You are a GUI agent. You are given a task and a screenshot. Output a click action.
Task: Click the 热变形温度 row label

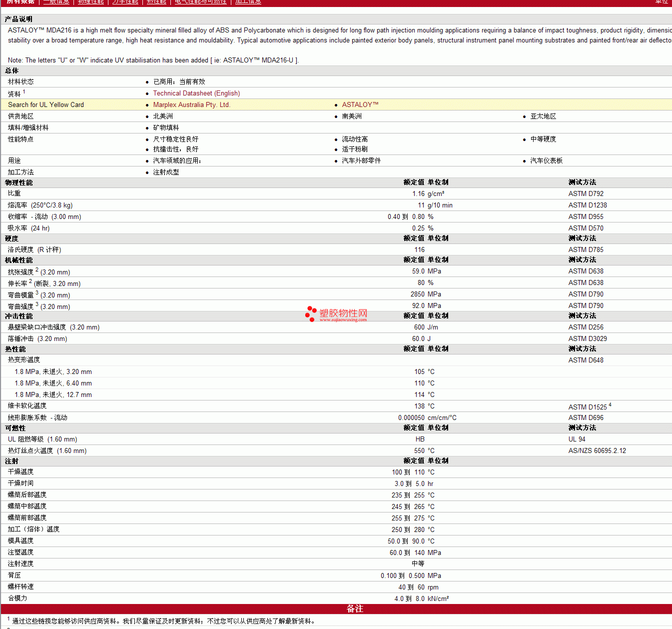[x=24, y=360]
